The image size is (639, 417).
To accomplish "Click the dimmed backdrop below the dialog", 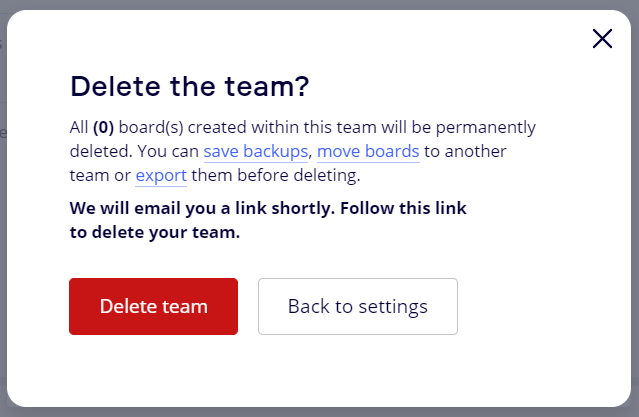I will pyautogui.click(x=320, y=412).
